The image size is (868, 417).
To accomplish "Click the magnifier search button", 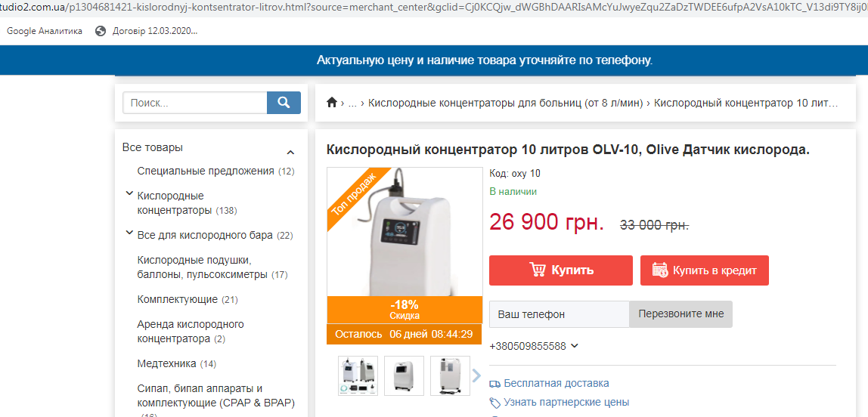I will point(284,103).
